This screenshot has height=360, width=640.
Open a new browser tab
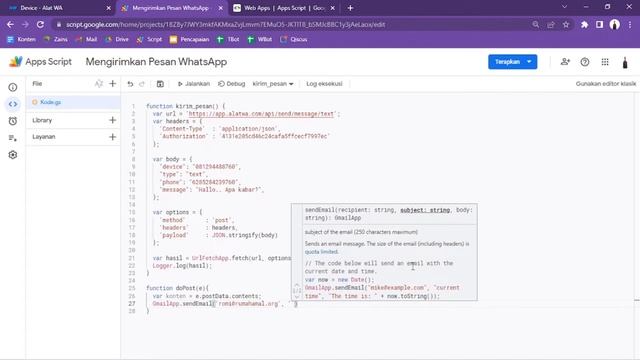pyautogui.click(x=350, y=8)
